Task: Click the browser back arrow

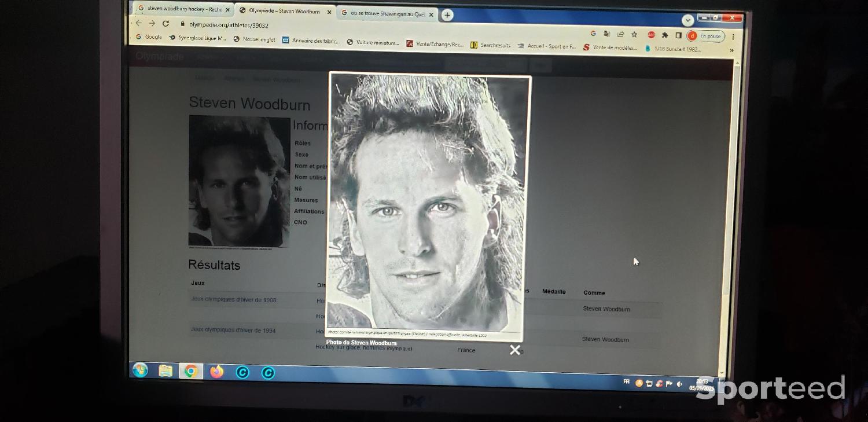Action: coord(139,23)
